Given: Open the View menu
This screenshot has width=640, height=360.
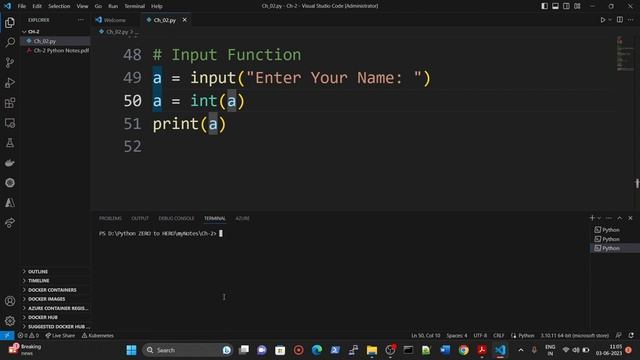Looking at the screenshot, I should coord(82,6).
